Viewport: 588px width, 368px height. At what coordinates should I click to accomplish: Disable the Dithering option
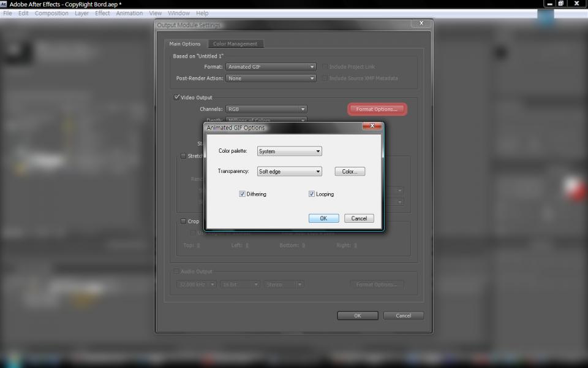point(243,194)
